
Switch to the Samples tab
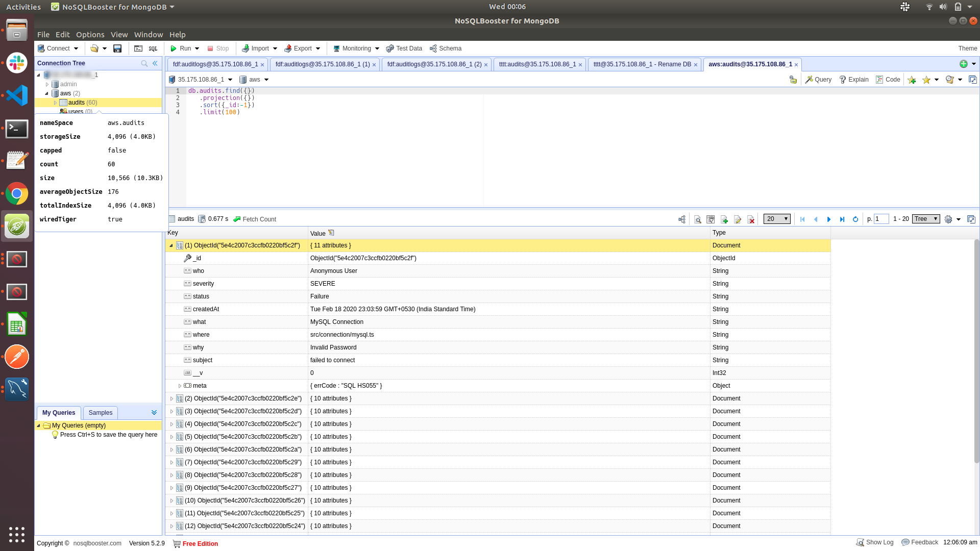click(101, 413)
